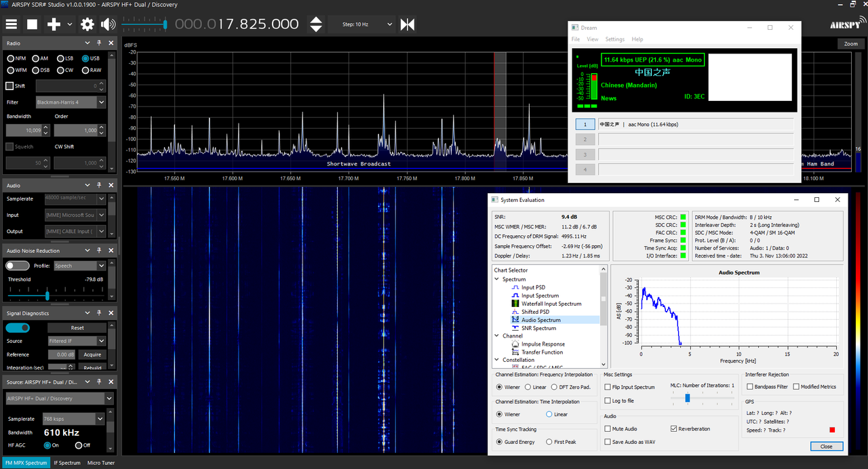Open settings via the gear icon
This screenshot has height=469, width=868.
87,24
